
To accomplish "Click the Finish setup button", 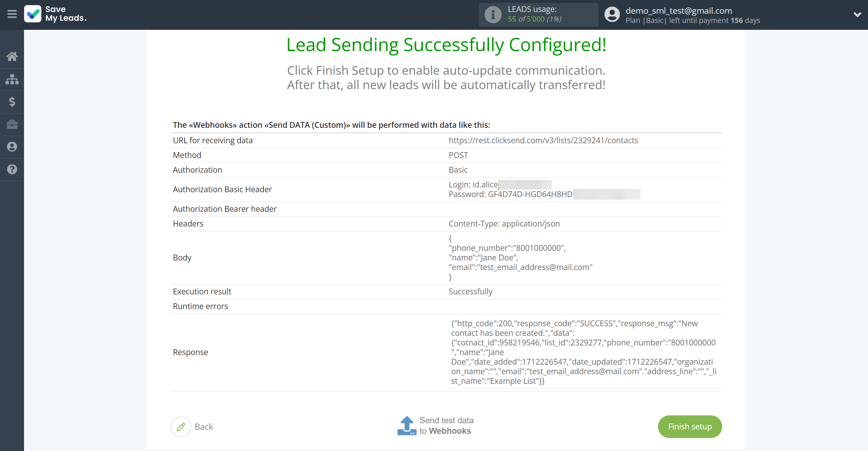I will tap(690, 426).
